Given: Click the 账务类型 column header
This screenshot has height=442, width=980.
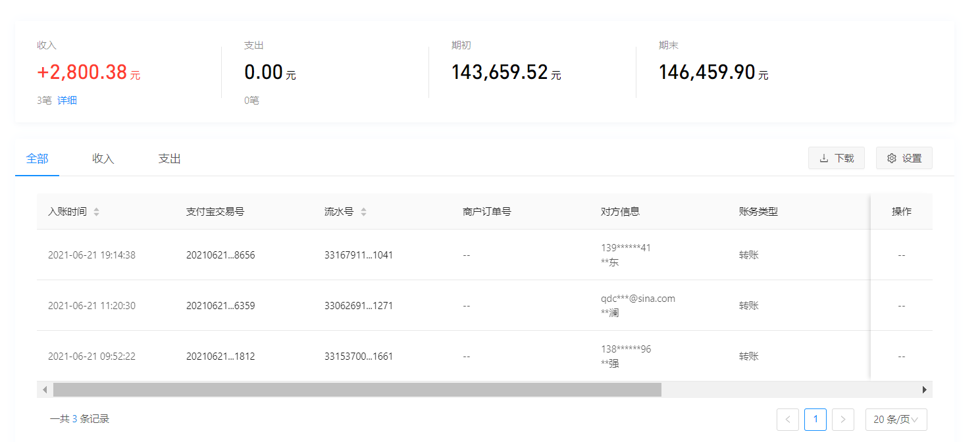Looking at the screenshot, I should (x=758, y=212).
